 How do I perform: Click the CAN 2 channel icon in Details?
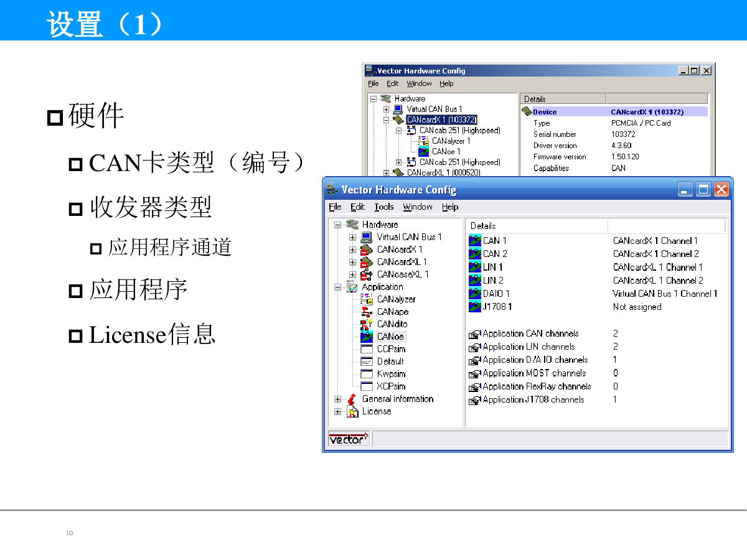pyautogui.click(x=474, y=254)
